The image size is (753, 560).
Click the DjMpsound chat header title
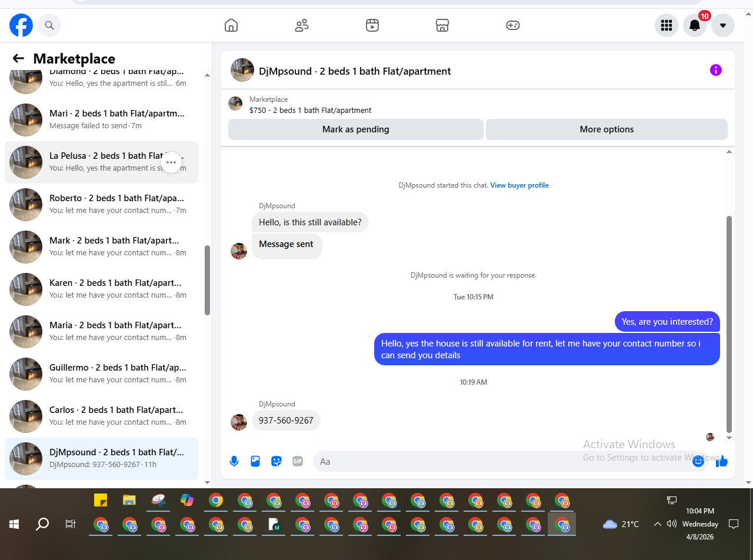355,71
